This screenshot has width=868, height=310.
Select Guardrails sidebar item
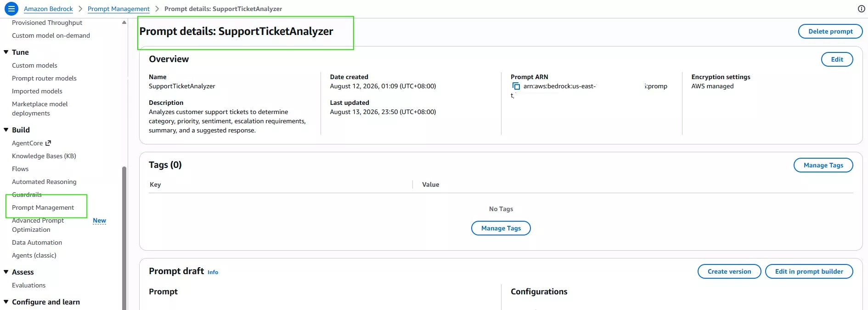pos(27,195)
